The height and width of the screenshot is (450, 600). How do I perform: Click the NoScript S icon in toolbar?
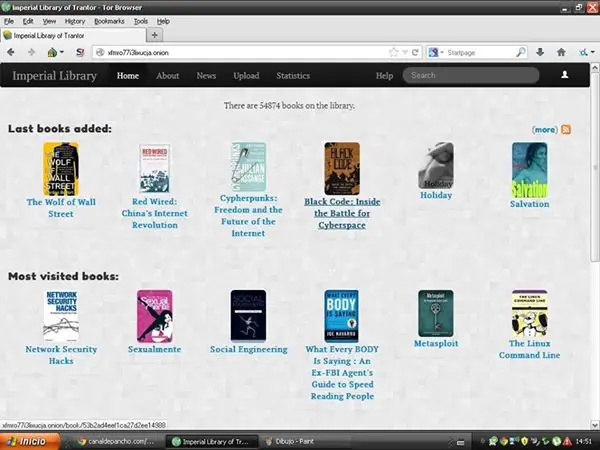pos(80,52)
